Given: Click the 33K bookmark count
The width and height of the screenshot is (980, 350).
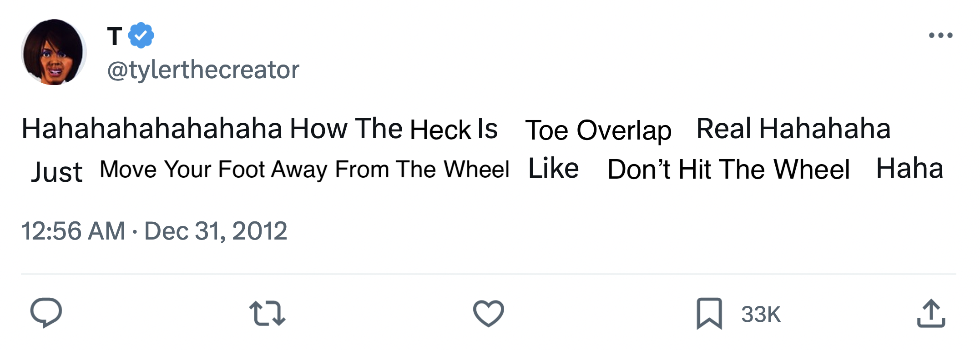Looking at the screenshot, I should coord(761,314).
